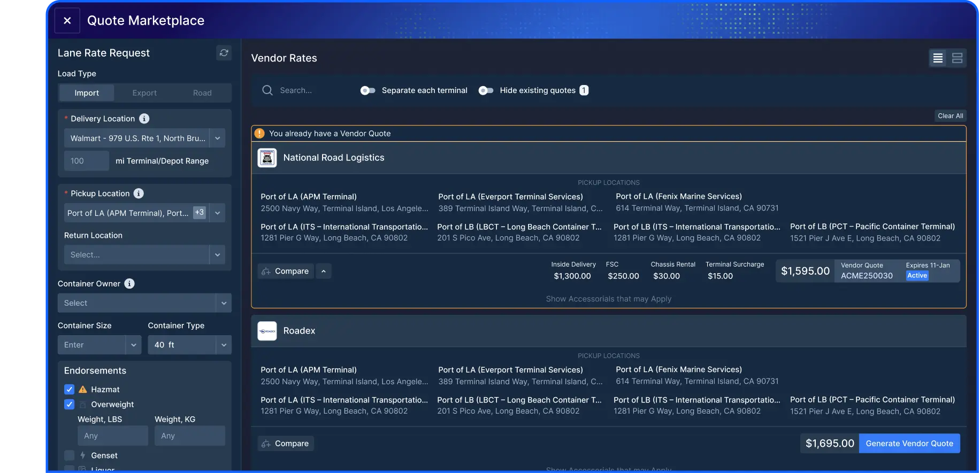Generate Vendor Quote for Roadex
Viewport: 980px width, 473px height.
tap(909, 444)
